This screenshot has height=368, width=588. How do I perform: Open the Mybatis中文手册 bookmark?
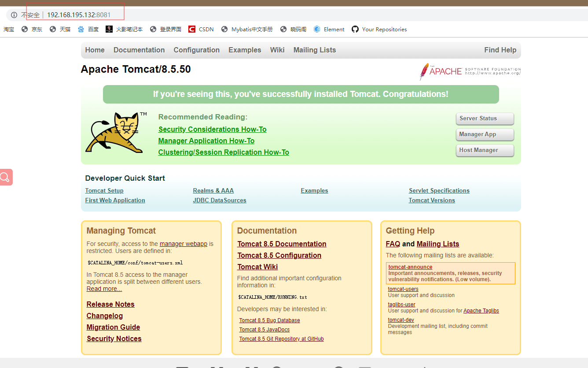(247, 30)
